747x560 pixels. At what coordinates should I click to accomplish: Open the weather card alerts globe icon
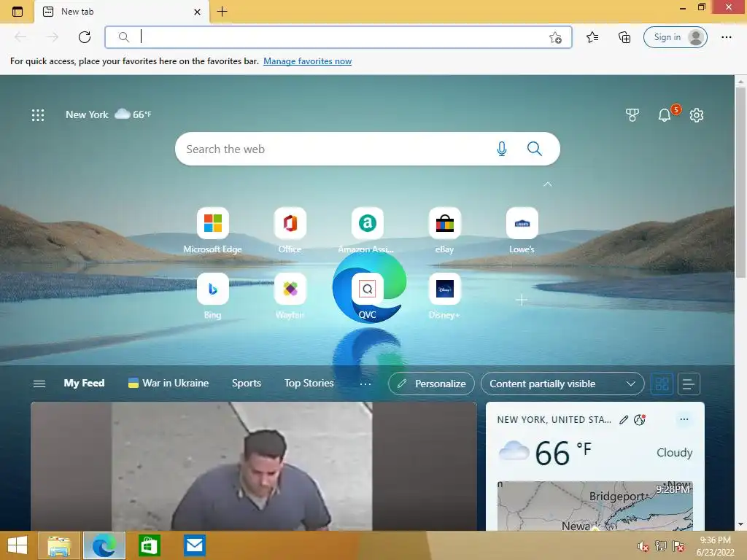click(x=639, y=419)
